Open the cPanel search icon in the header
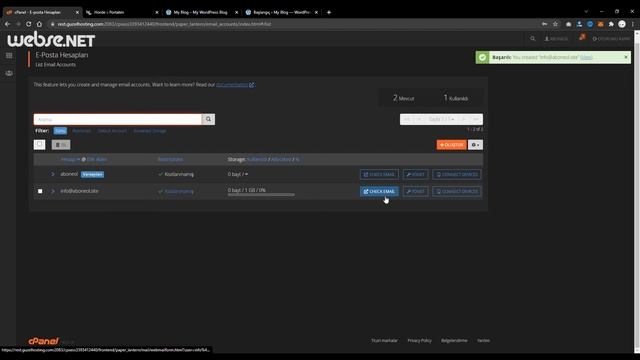Image resolution: width=640 pixels, height=360 pixels. [x=533, y=39]
